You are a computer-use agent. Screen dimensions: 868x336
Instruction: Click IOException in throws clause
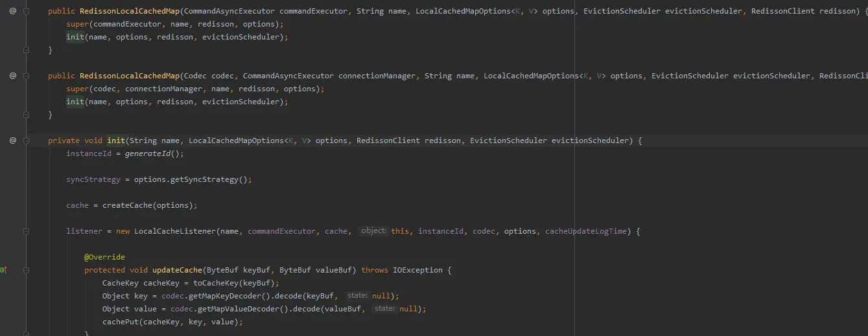click(417, 270)
